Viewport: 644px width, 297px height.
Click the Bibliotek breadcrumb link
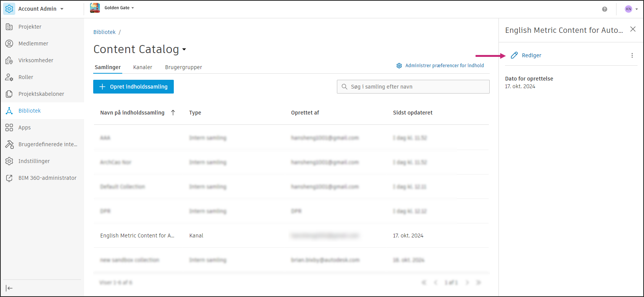(104, 32)
